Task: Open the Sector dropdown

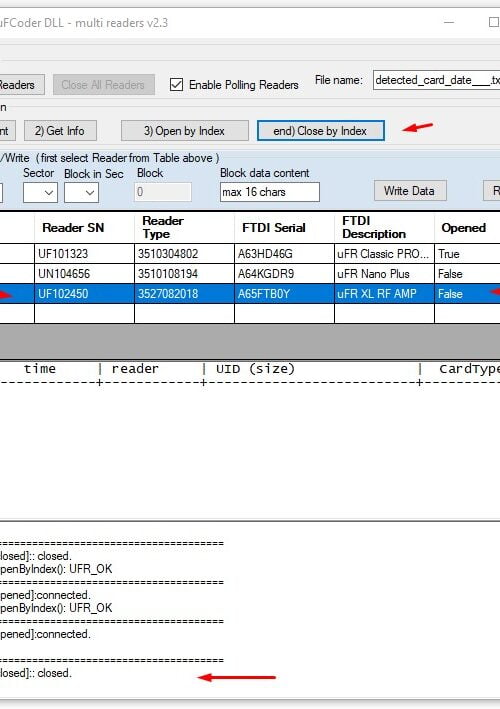Action: point(40,193)
